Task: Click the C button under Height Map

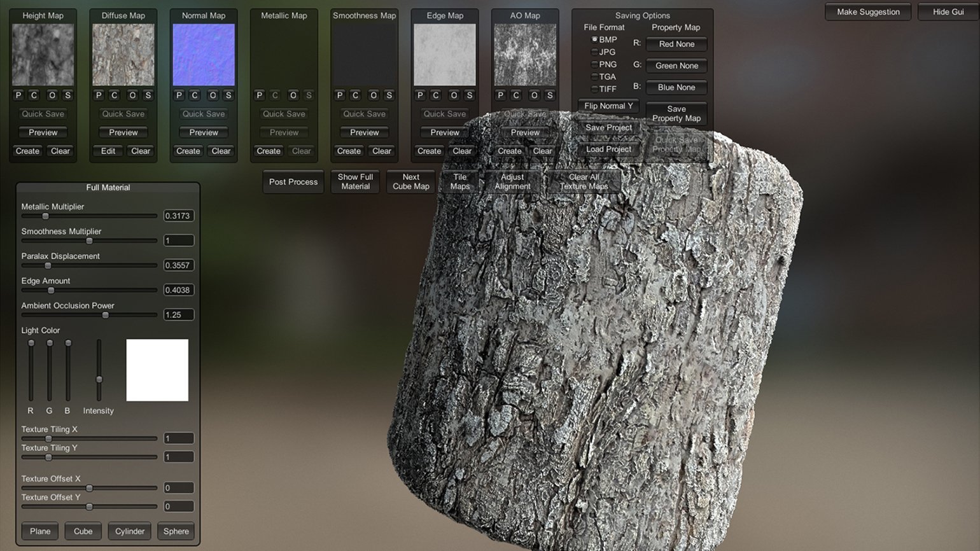Action: pyautogui.click(x=34, y=95)
